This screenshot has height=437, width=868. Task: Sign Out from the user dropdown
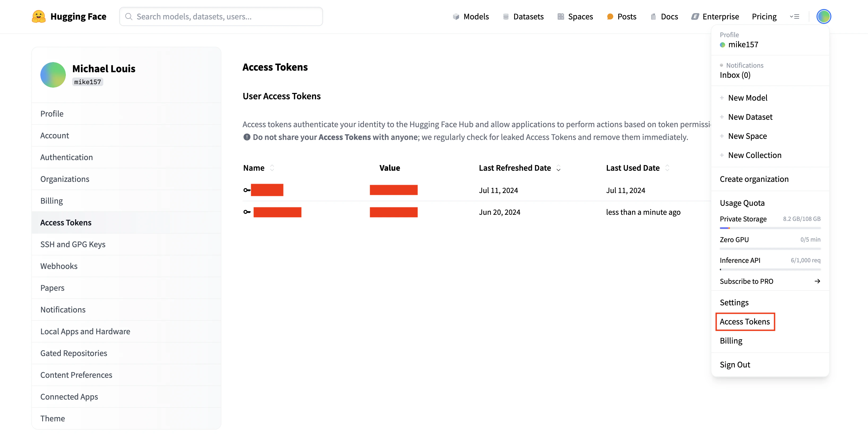[x=734, y=365]
